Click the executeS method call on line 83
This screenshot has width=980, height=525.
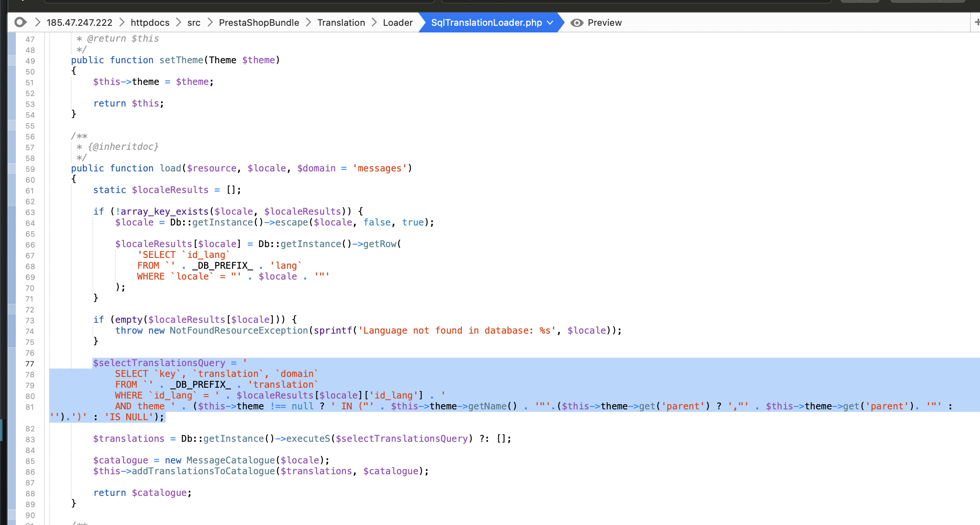308,438
